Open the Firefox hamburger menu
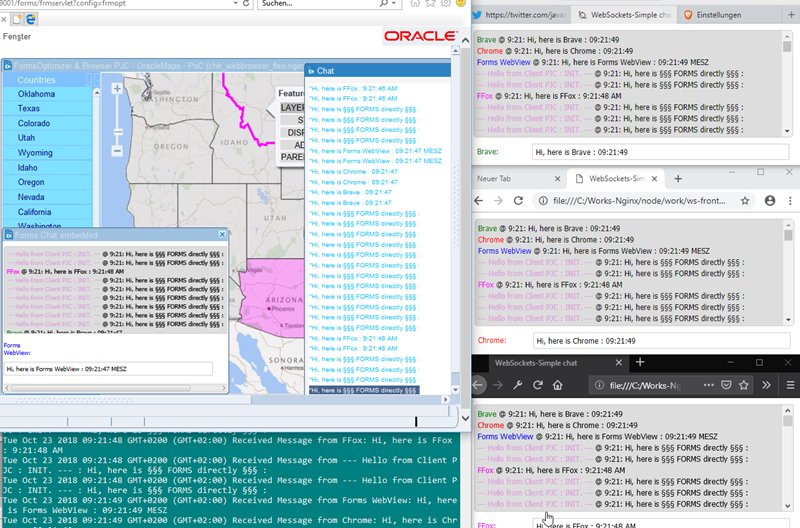 [x=790, y=385]
